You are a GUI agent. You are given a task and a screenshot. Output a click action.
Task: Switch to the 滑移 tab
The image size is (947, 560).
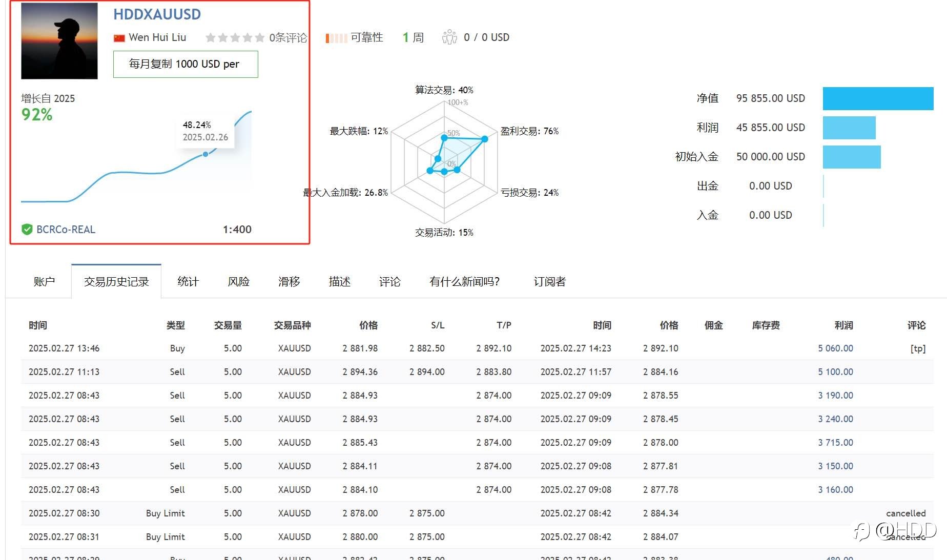289,281
